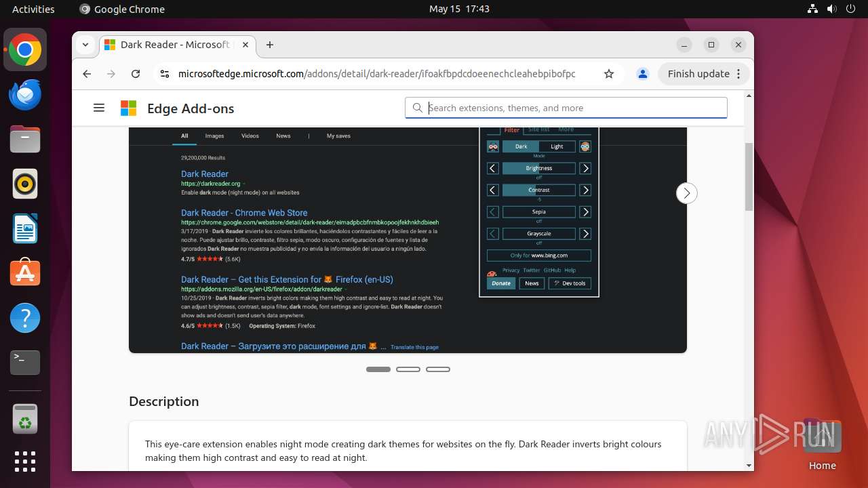Bookmark this page with the star icon
This screenshot has height=488, width=868.
click(609, 74)
